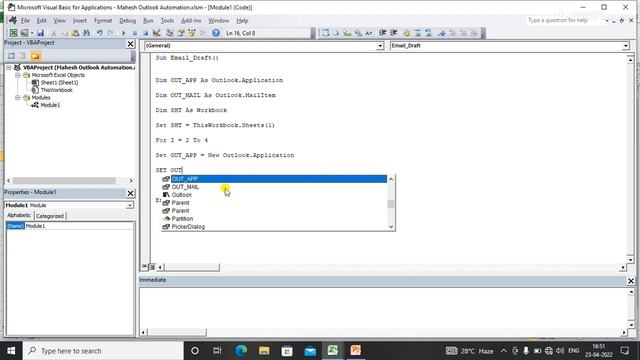Switch to Full Module View icon below code
The height and width of the screenshot is (360, 640).
coord(152,267)
